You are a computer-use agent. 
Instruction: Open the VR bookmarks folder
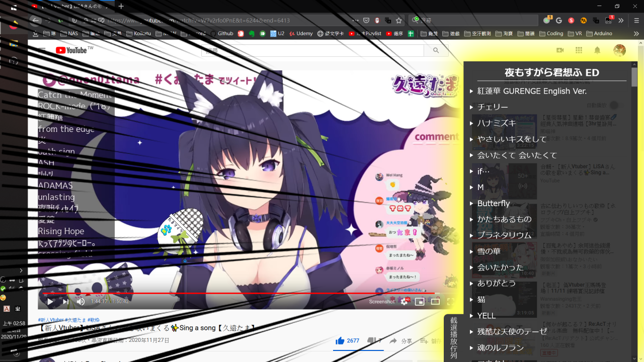[x=575, y=34]
